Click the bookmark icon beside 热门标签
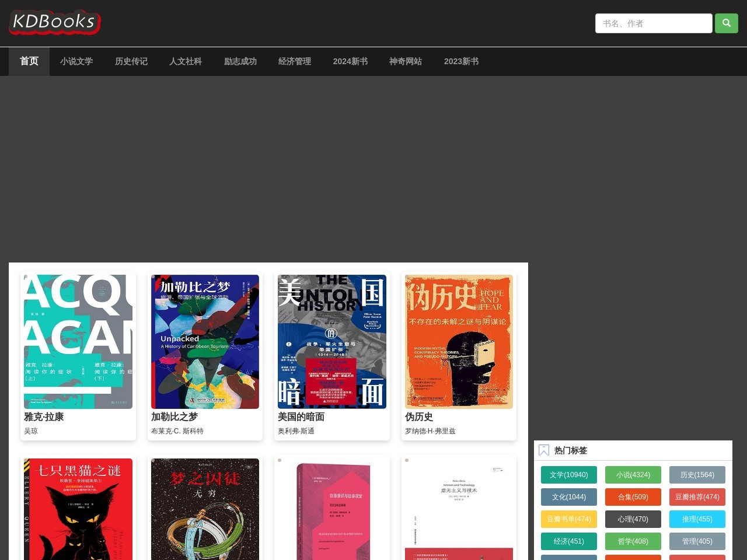747x560 pixels. coord(544,450)
